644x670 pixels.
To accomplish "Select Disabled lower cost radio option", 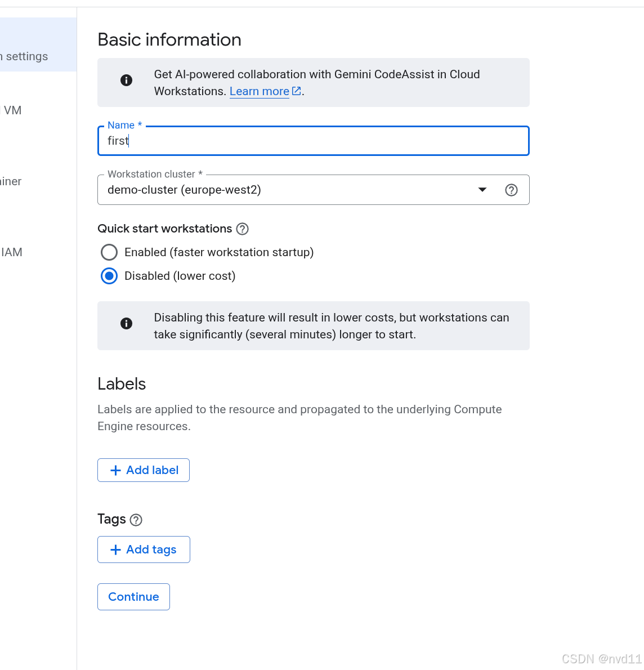I will point(109,276).
